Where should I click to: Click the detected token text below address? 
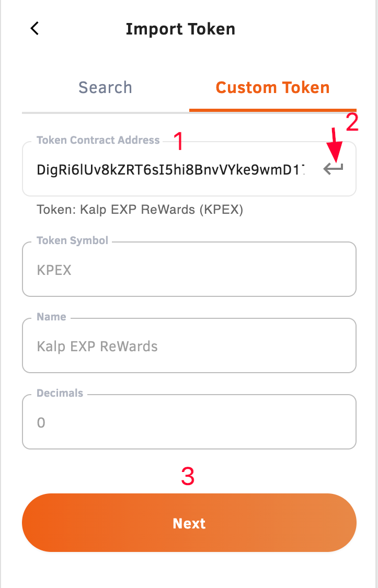140,210
